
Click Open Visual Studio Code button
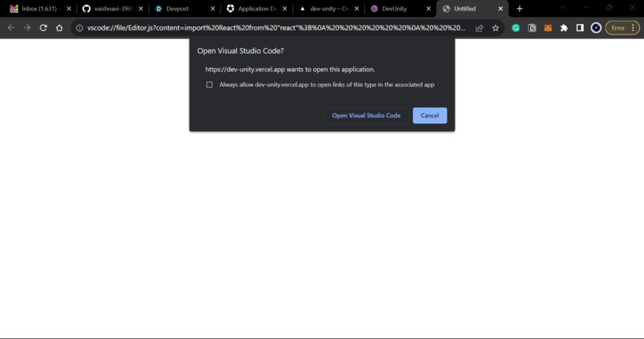367,115
